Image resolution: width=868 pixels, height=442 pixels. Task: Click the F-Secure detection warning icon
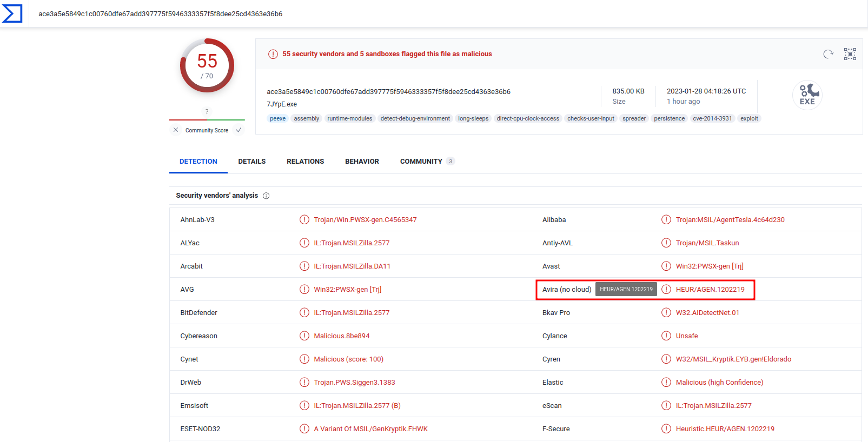pyautogui.click(x=666, y=428)
